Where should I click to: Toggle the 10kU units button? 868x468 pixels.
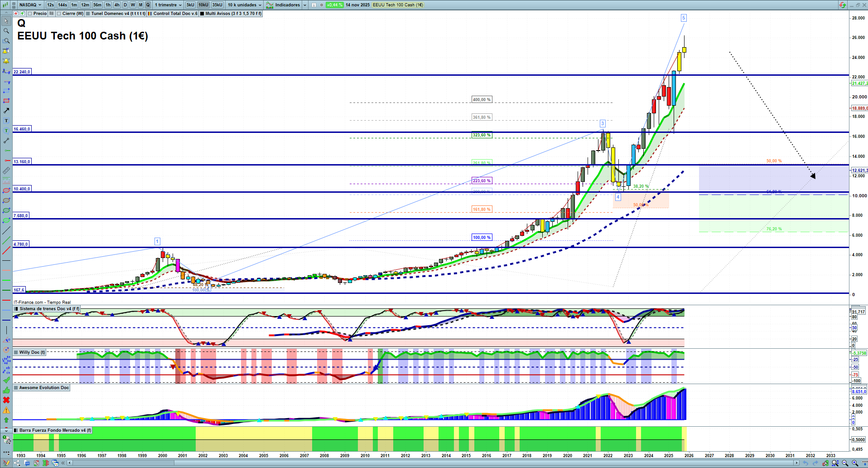click(203, 5)
